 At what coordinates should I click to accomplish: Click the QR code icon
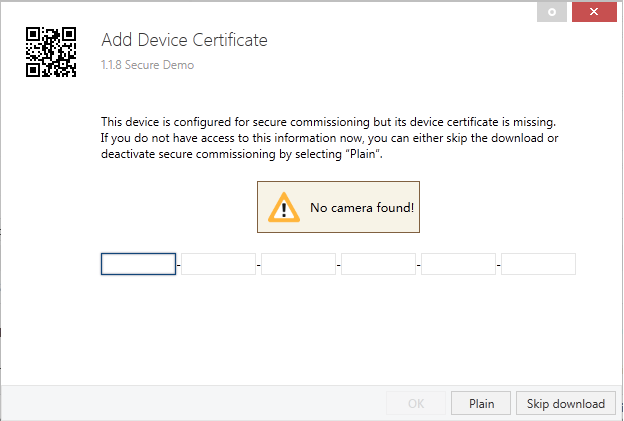(x=51, y=52)
